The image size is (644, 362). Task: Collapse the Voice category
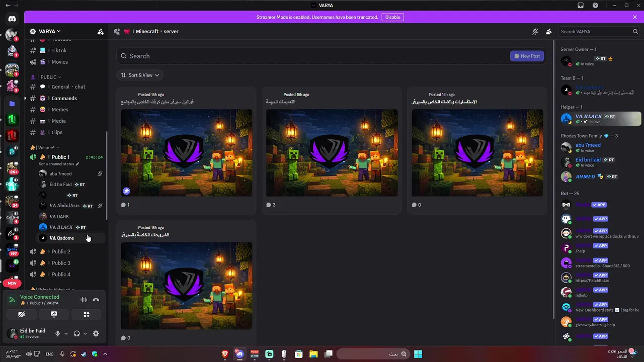(44, 147)
